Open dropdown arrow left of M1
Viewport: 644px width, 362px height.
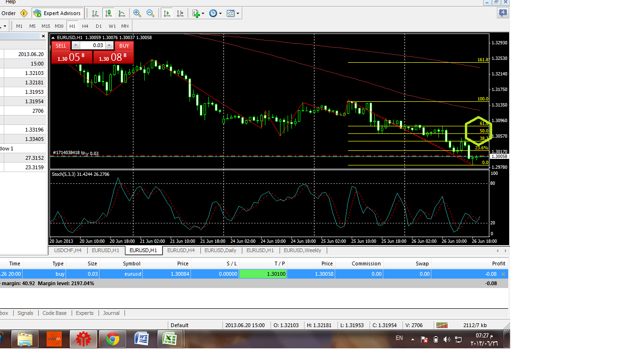pos(5,26)
